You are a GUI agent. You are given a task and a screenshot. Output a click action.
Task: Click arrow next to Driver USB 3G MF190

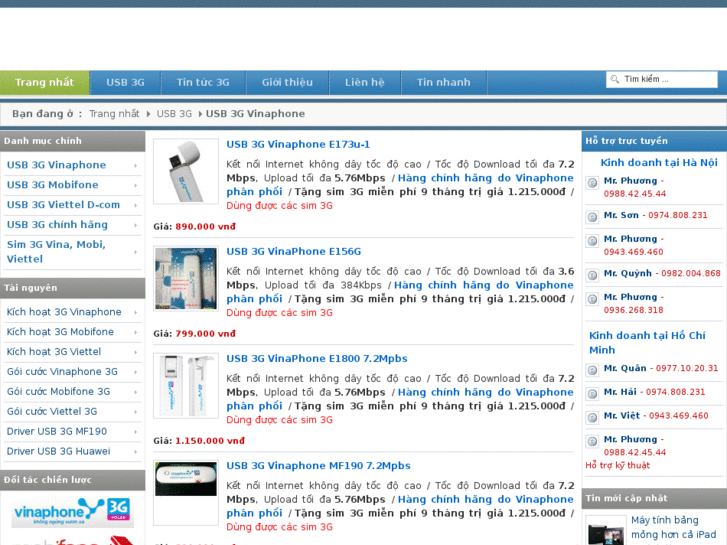[x=135, y=432]
